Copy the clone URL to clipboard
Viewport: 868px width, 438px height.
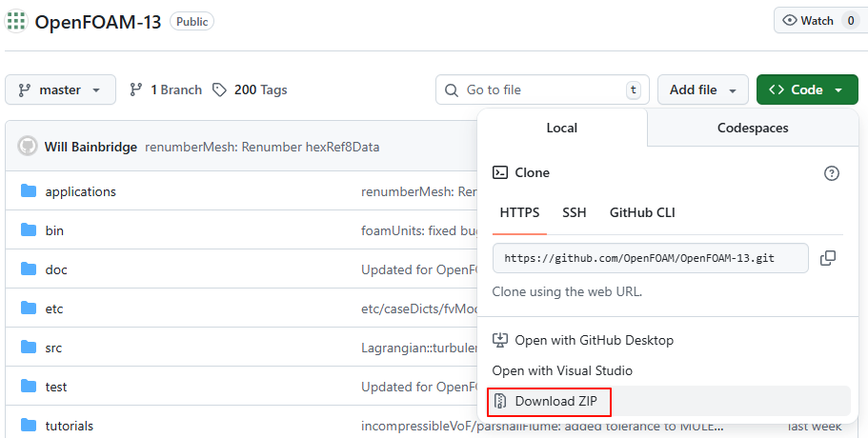pos(828,258)
